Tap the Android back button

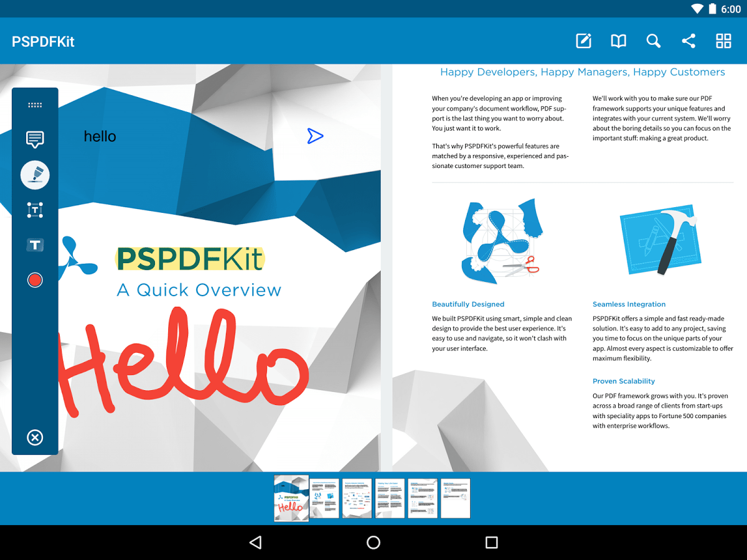[x=255, y=543]
